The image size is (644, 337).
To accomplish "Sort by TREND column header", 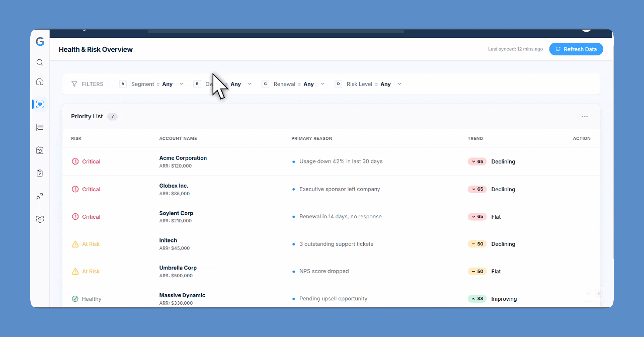I will 475,138.
